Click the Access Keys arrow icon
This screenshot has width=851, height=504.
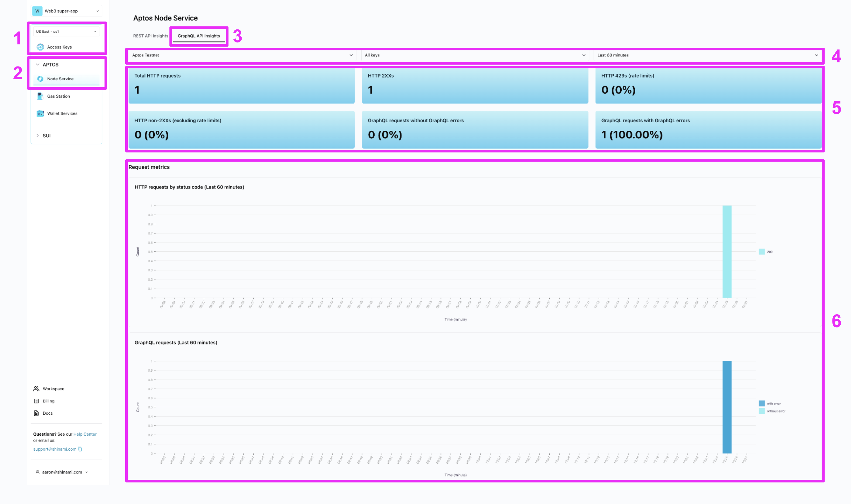[x=40, y=47]
